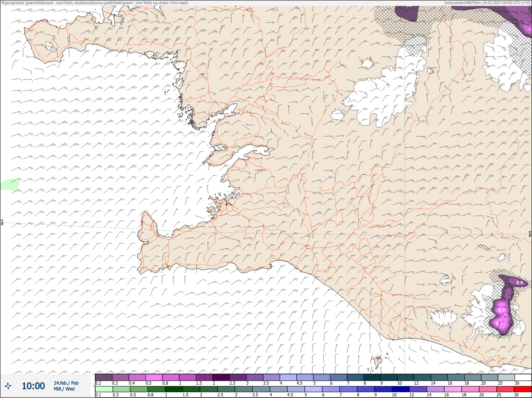
Task: Click the '3.5' label on the snow legend
Action: [x=266, y=383]
